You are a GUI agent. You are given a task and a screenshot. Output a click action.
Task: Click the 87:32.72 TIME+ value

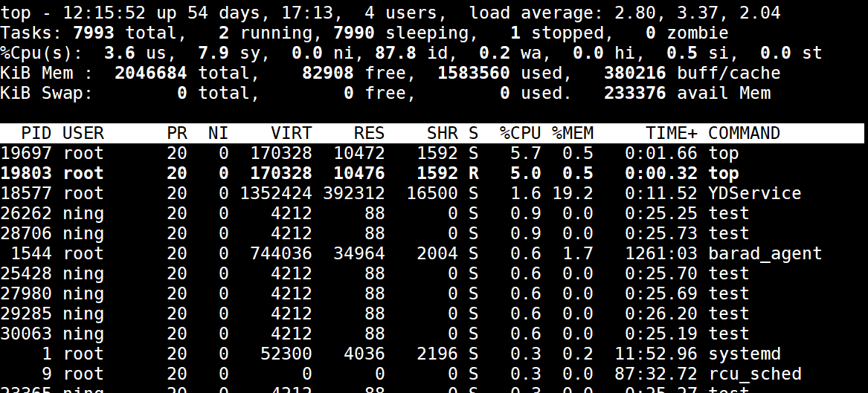(x=656, y=374)
